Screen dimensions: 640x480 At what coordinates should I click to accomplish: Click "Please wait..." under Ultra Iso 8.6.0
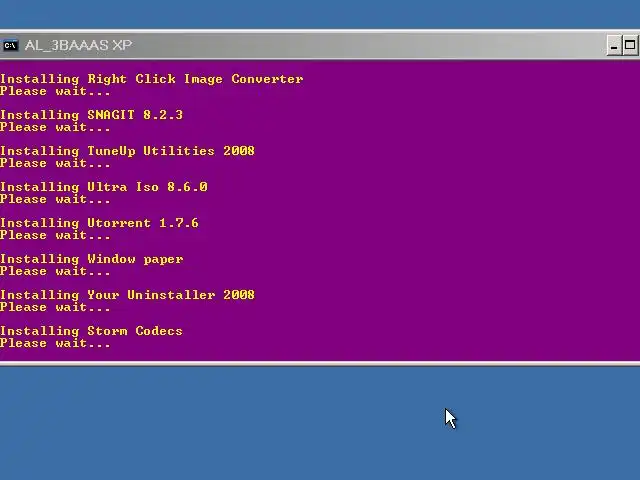coord(55,199)
